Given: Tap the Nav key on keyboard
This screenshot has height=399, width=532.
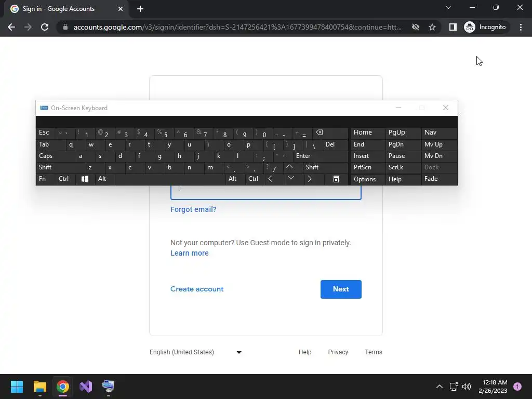Looking at the screenshot, I should (439, 132).
